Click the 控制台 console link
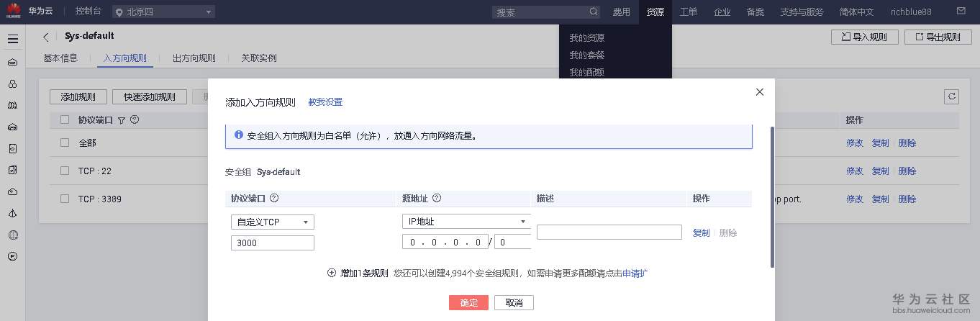The width and height of the screenshot is (980, 321). [87, 12]
